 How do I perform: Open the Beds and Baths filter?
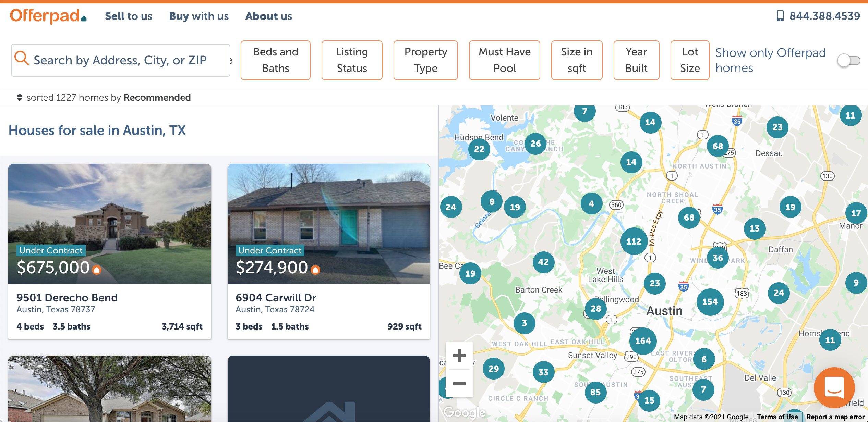click(x=275, y=60)
